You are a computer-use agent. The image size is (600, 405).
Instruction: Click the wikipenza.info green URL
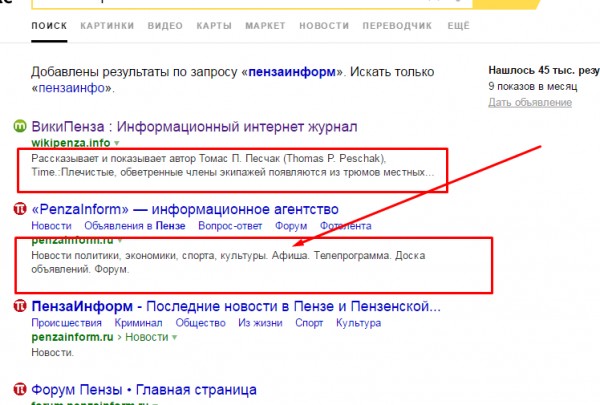pos(71,143)
